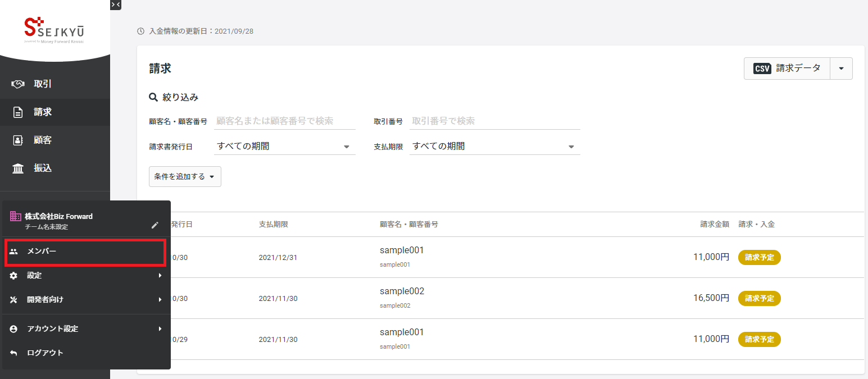This screenshot has height=379, width=868.
Task: Open the 請求書発行日 period dropdown
Action: click(285, 147)
